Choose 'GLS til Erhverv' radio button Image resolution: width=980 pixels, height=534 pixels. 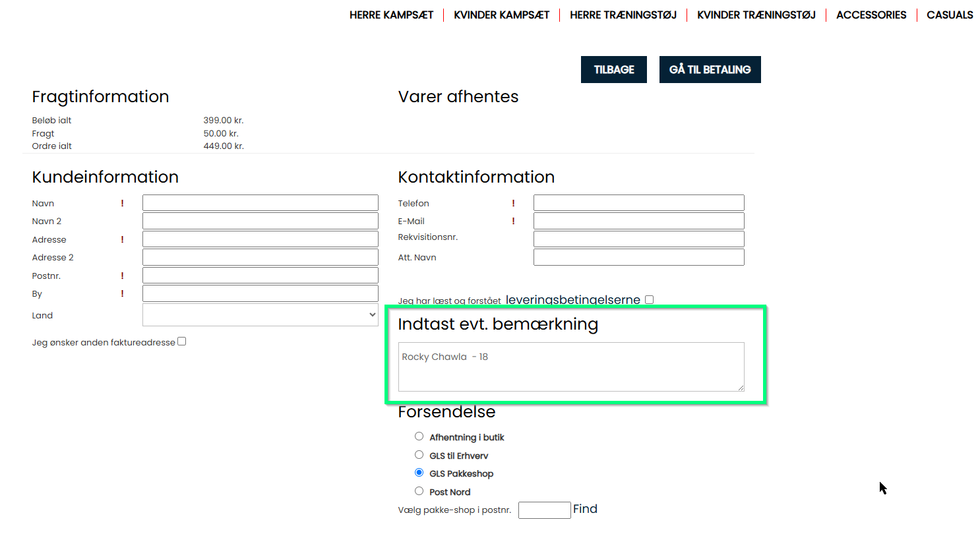coord(419,455)
